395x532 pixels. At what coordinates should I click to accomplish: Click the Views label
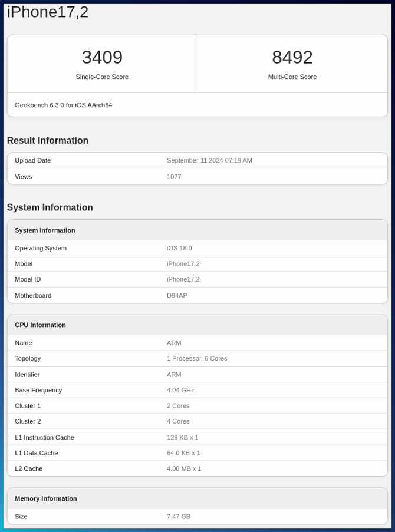click(x=24, y=177)
